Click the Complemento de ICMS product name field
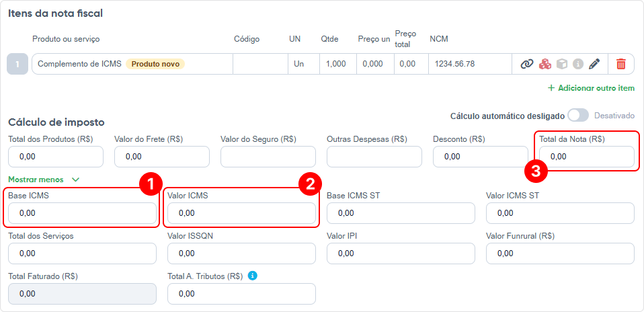 click(x=132, y=64)
